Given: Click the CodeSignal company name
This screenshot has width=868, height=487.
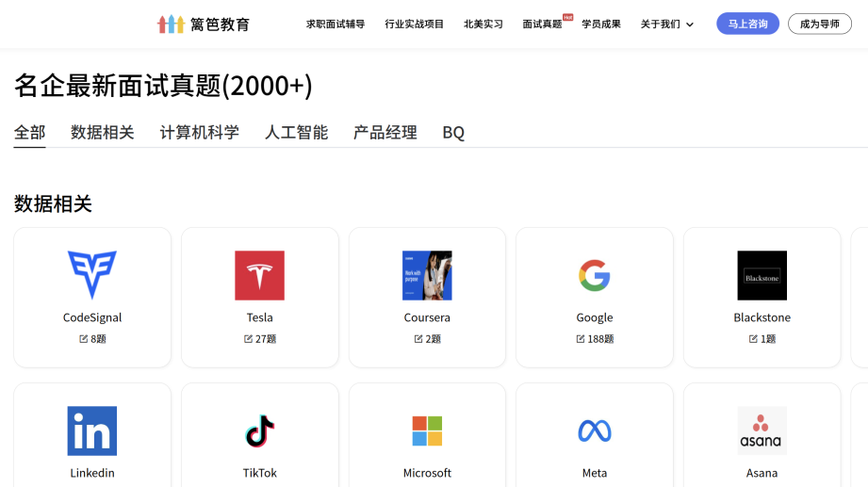Looking at the screenshot, I should [x=92, y=317].
